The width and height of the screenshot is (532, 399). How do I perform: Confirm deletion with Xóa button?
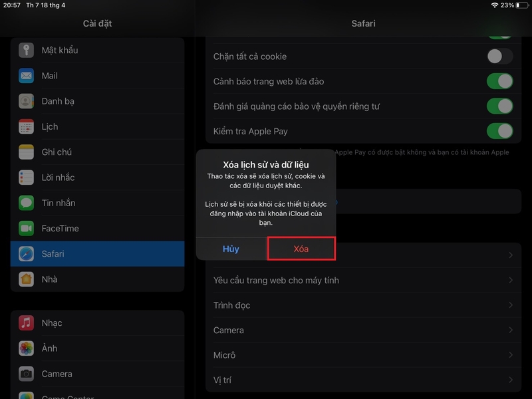click(x=301, y=249)
